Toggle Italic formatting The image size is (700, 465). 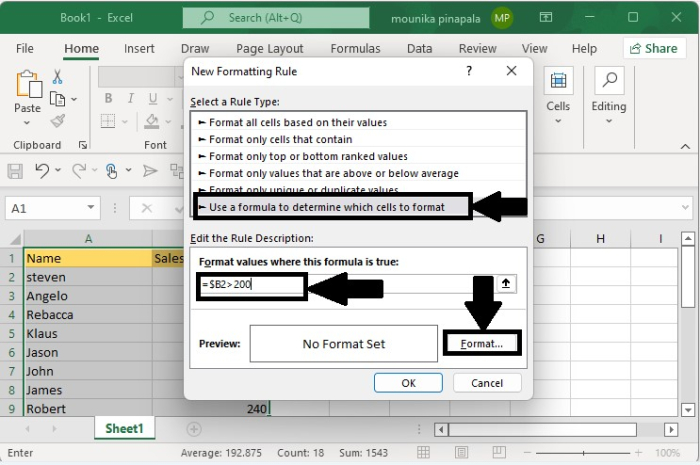pos(130,98)
